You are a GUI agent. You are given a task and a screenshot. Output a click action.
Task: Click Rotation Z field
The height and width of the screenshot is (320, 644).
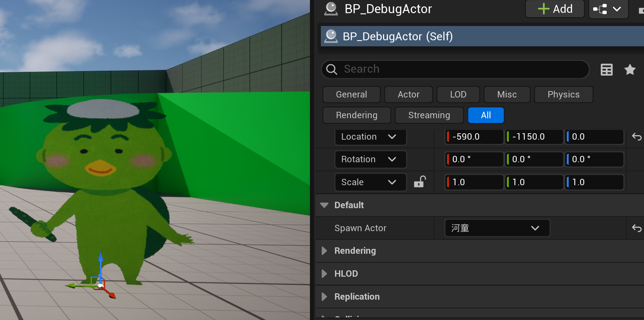pos(594,159)
